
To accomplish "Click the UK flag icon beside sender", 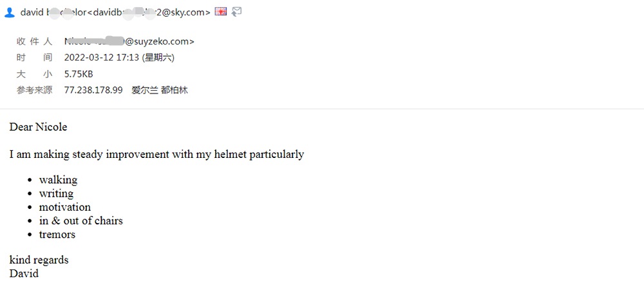I will 221,12.
